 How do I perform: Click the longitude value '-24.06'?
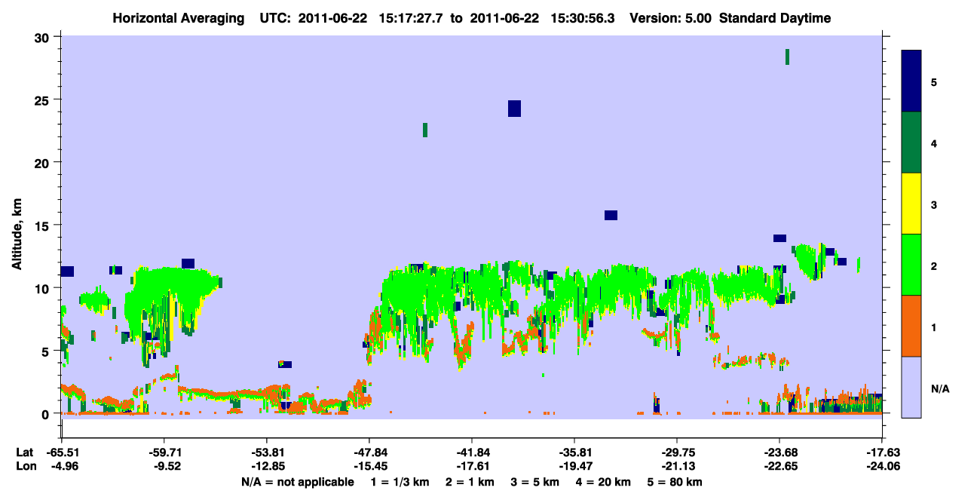[x=882, y=466]
